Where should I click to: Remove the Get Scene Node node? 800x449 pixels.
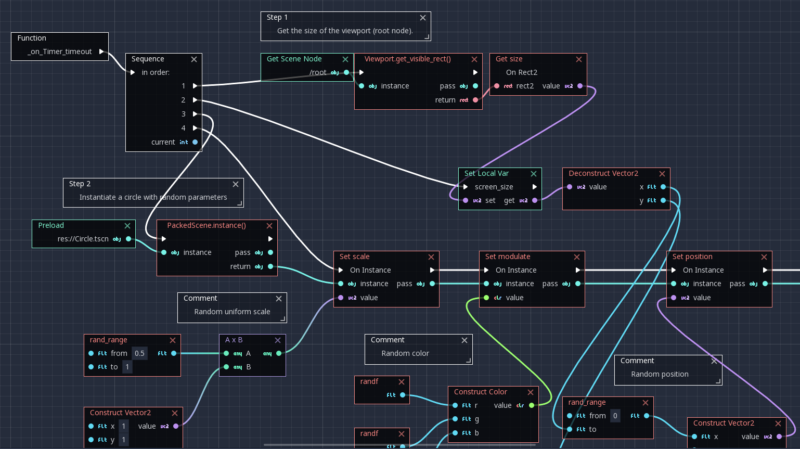tap(345, 59)
